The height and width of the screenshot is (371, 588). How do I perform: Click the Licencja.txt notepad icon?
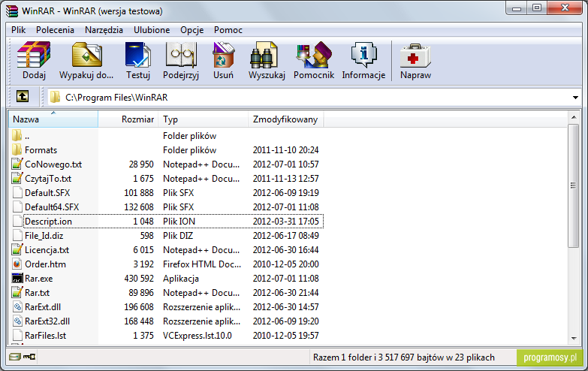coord(17,249)
